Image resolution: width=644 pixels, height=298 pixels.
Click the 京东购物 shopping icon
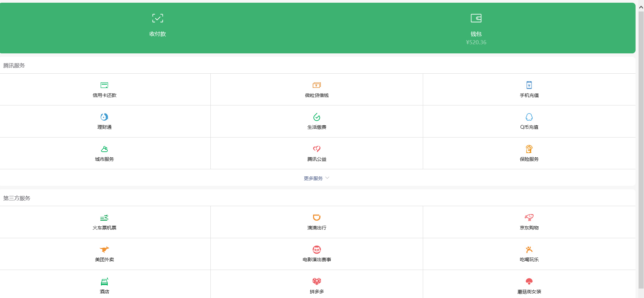529,218
